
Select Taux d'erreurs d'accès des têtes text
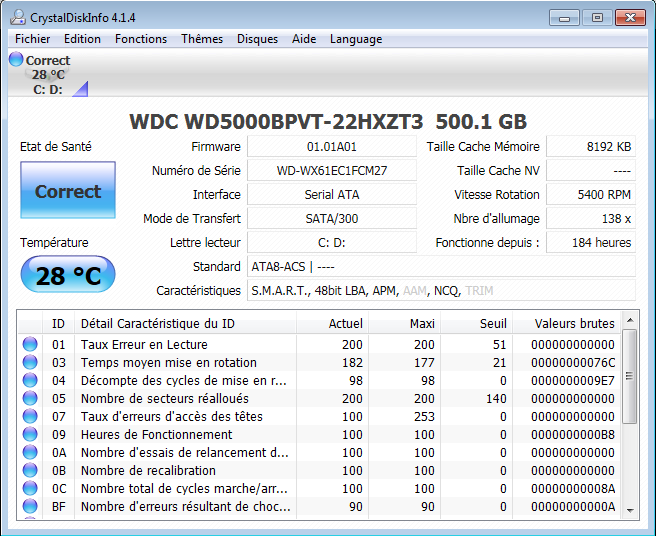coord(172,416)
